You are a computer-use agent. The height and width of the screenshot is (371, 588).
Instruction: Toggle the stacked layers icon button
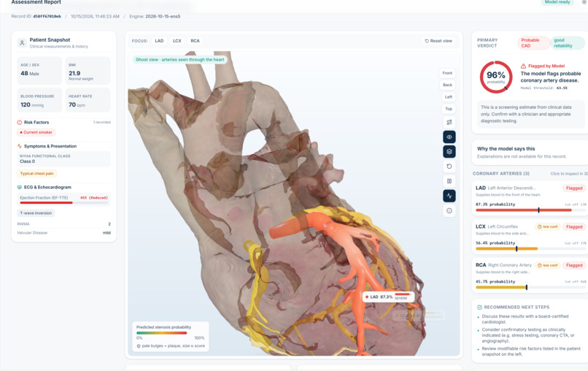click(x=449, y=152)
